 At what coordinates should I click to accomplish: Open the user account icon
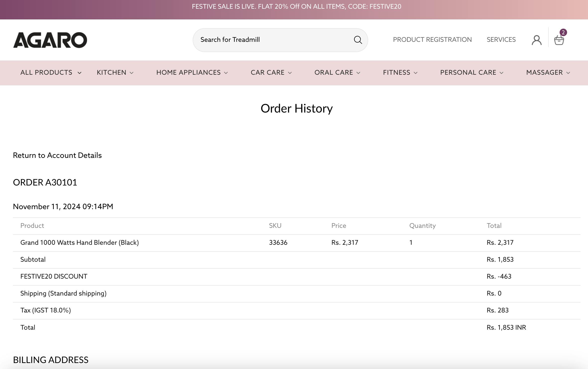(536, 40)
